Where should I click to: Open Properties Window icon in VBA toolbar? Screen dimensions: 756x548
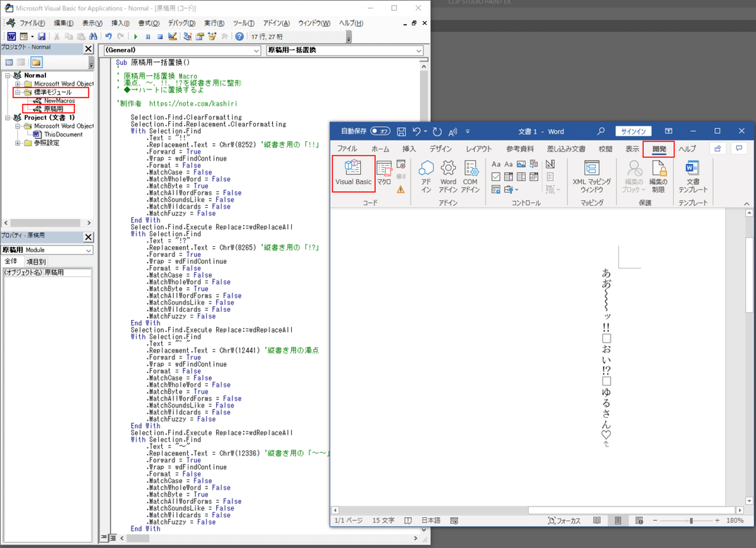point(200,37)
